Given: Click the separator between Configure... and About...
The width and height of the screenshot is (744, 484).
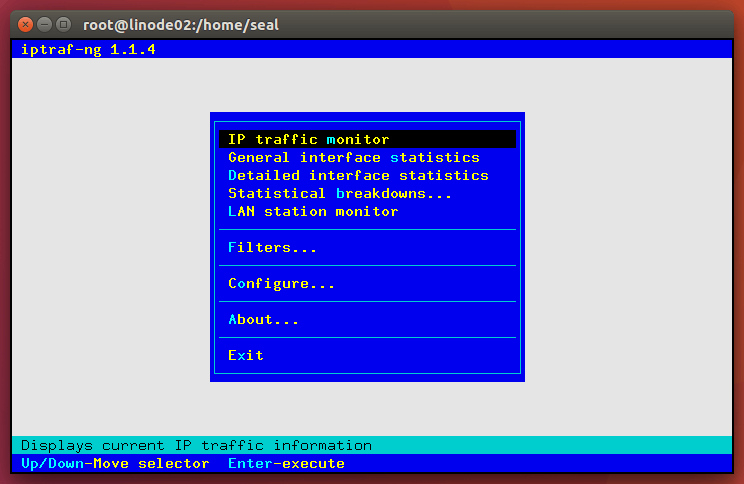Looking at the screenshot, I should pos(367,301).
